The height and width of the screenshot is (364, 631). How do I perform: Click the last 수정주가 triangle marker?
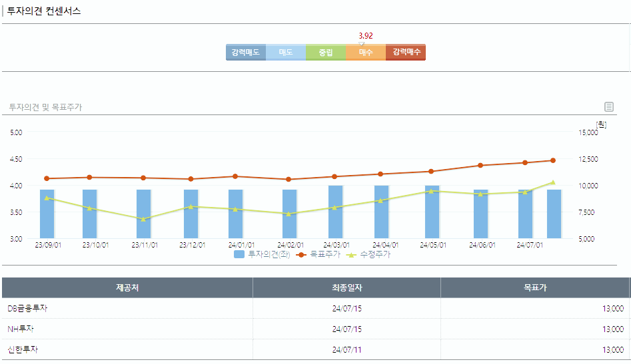[553, 182]
